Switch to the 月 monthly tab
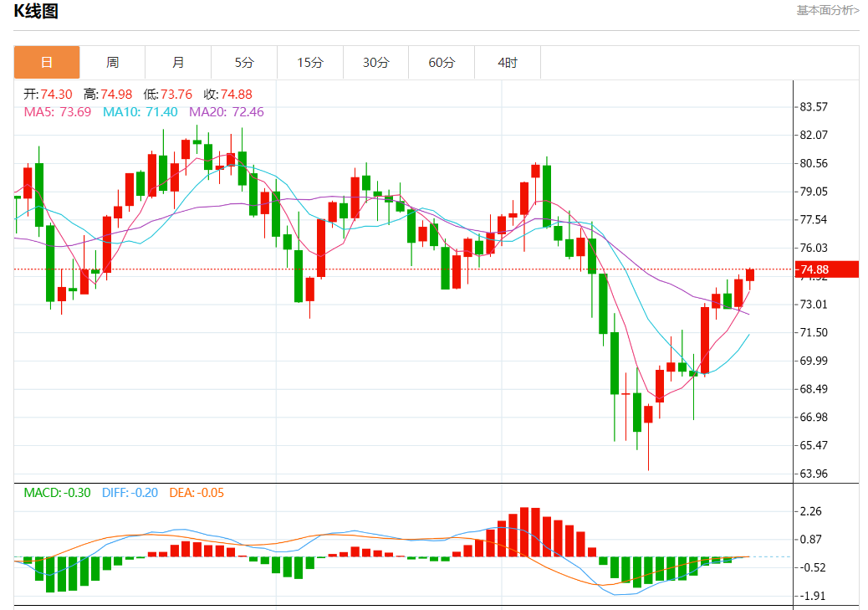Image resolution: width=868 pixels, height=610 pixels. (x=178, y=63)
